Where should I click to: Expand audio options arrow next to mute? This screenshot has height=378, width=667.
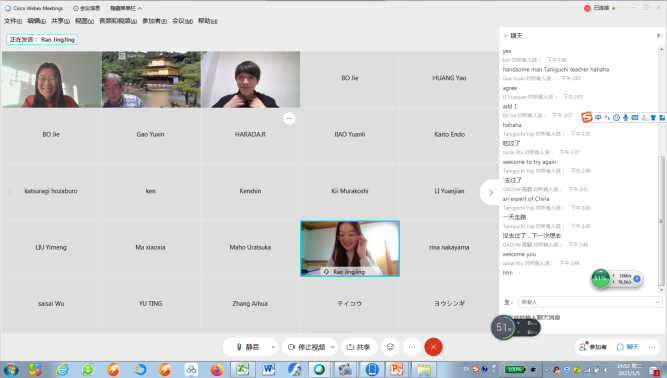click(x=273, y=347)
